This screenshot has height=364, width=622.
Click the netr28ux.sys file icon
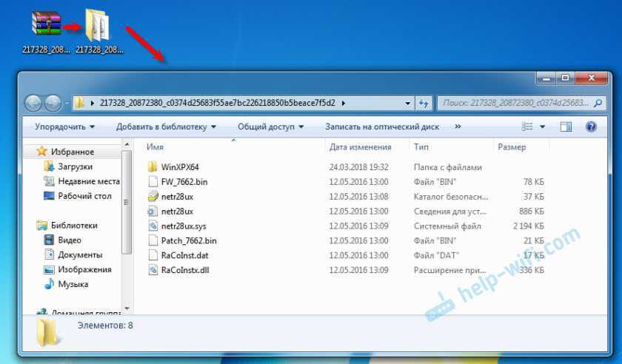click(153, 226)
